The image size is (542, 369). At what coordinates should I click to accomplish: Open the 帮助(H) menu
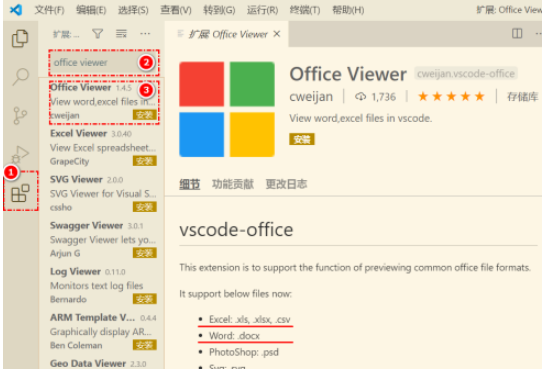pyautogui.click(x=348, y=10)
